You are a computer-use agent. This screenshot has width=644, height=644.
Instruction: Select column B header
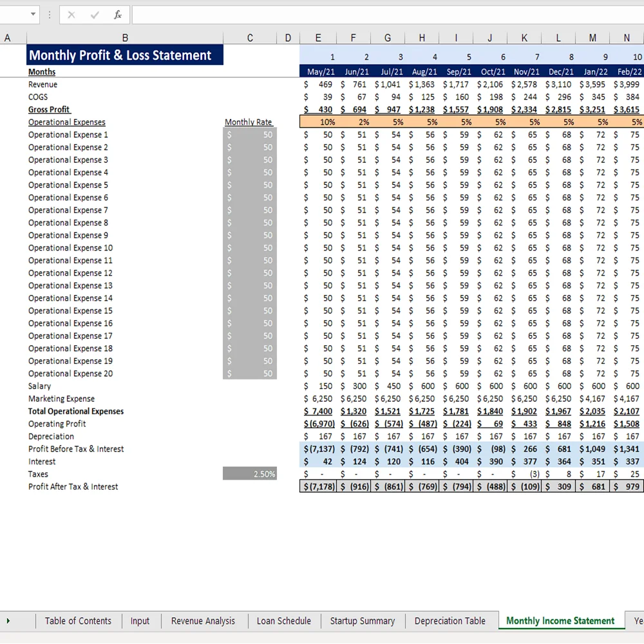pyautogui.click(x=124, y=38)
